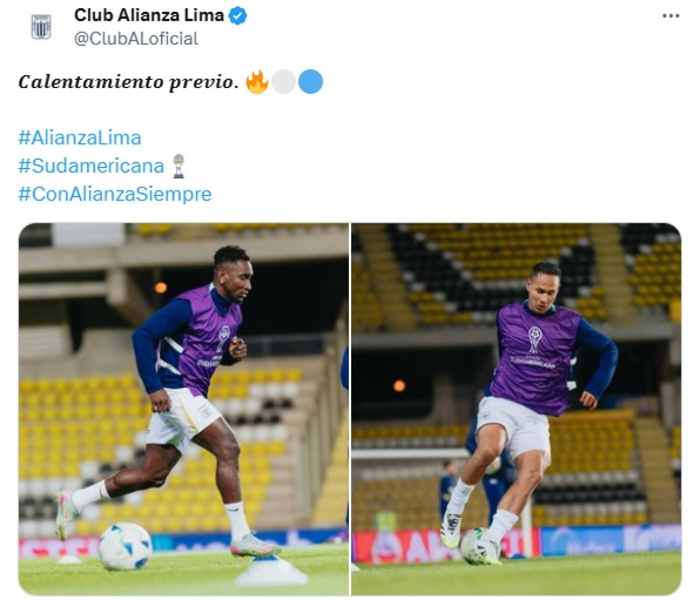Click the Calentamiento previo tweet text
700x600 pixels.
(x=128, y=82)
